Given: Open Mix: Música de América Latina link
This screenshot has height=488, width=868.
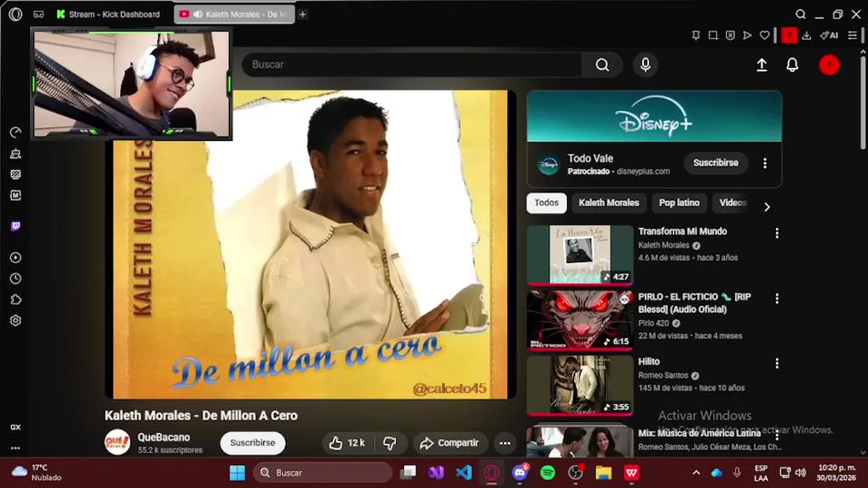Looking at the screenshot, I should pos(699,432).
